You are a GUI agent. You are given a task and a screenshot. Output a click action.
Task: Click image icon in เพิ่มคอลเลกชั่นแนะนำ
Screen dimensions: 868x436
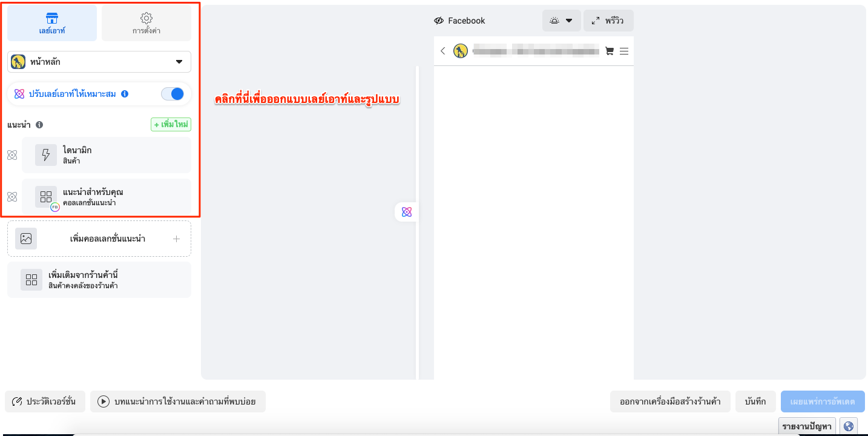(26, 239)
